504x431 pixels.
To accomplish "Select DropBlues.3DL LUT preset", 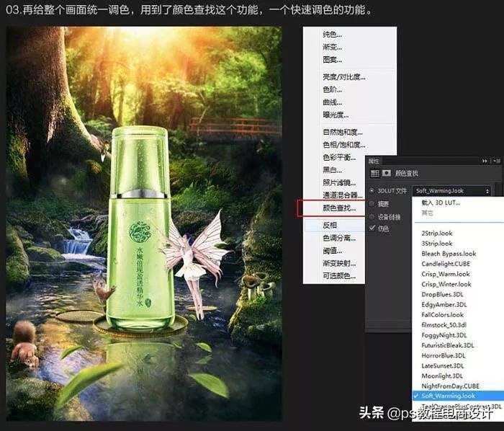I will tap(442, 295).
